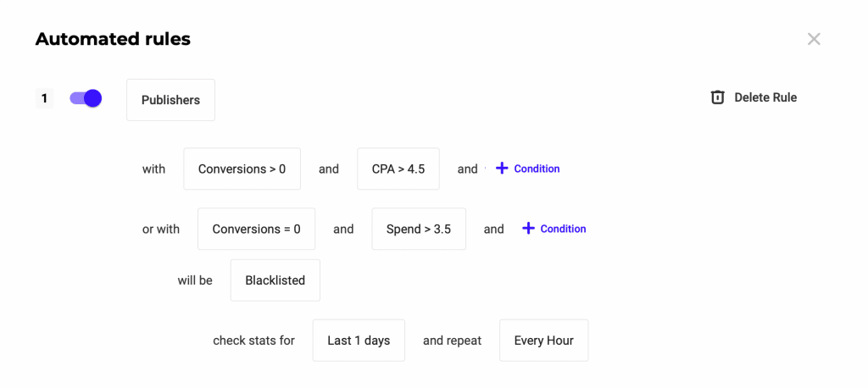Click the Automated rules heading
This screenshot has width=868, height=388.
coord(113,39)
